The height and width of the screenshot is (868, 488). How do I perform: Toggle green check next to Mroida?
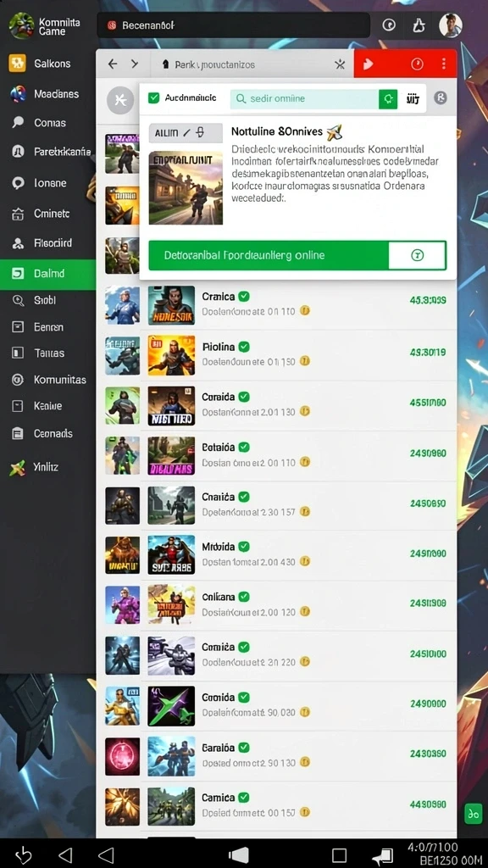pos(243,547)
